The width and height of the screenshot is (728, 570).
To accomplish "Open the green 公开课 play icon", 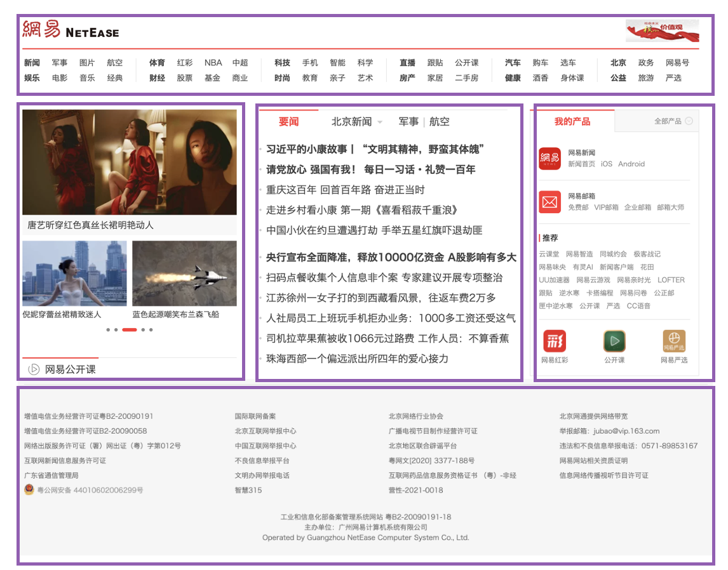I will pyautogui.click(x=614, y=341).
